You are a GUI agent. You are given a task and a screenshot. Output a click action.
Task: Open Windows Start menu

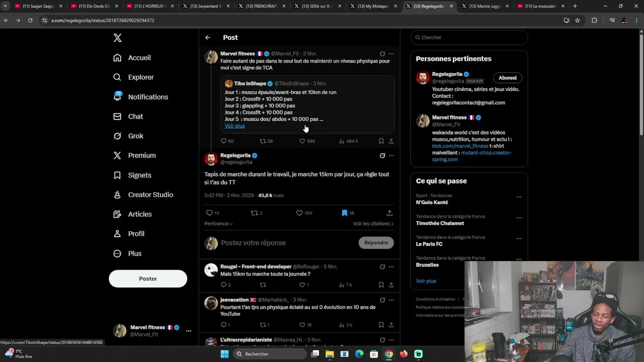pyautogui.click(x=224, y=354)
